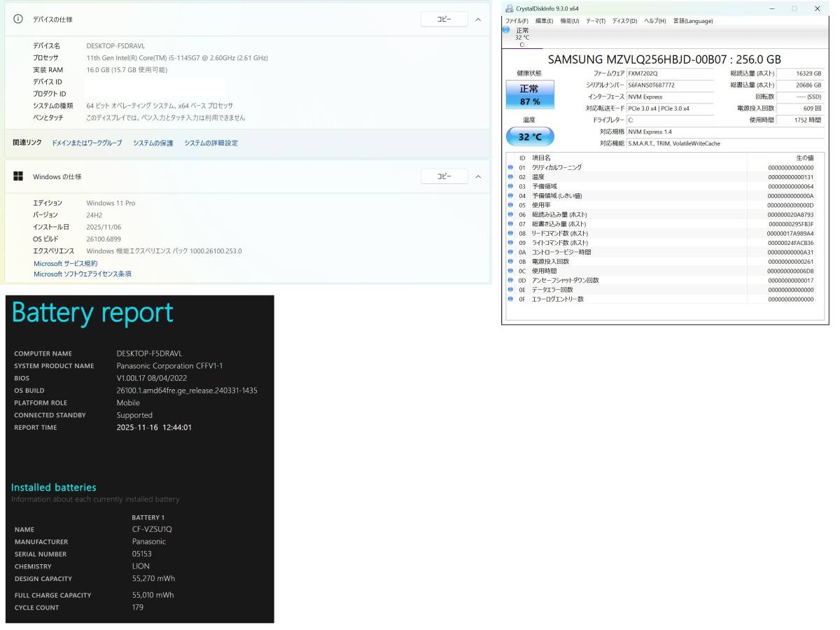This screenshot has width=840, height=630.
Task: Select the C: drive status orb
Action: click(x=506, y=31)
